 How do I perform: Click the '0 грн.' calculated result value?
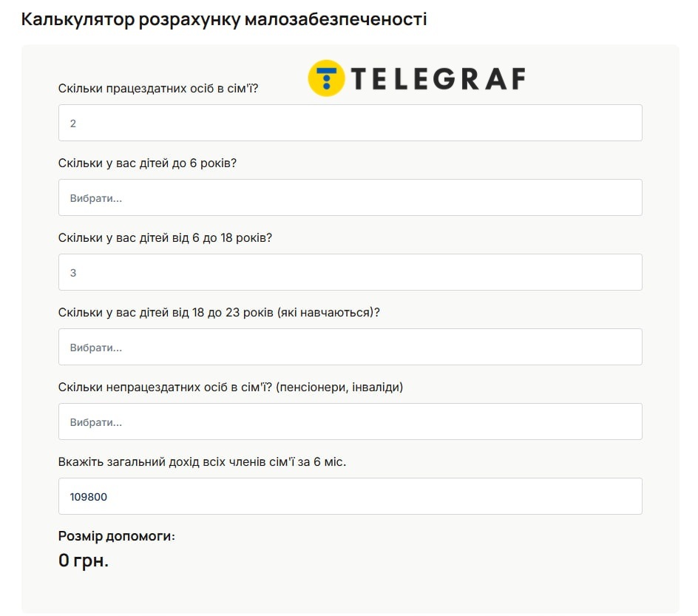click(x=84, y=561)
